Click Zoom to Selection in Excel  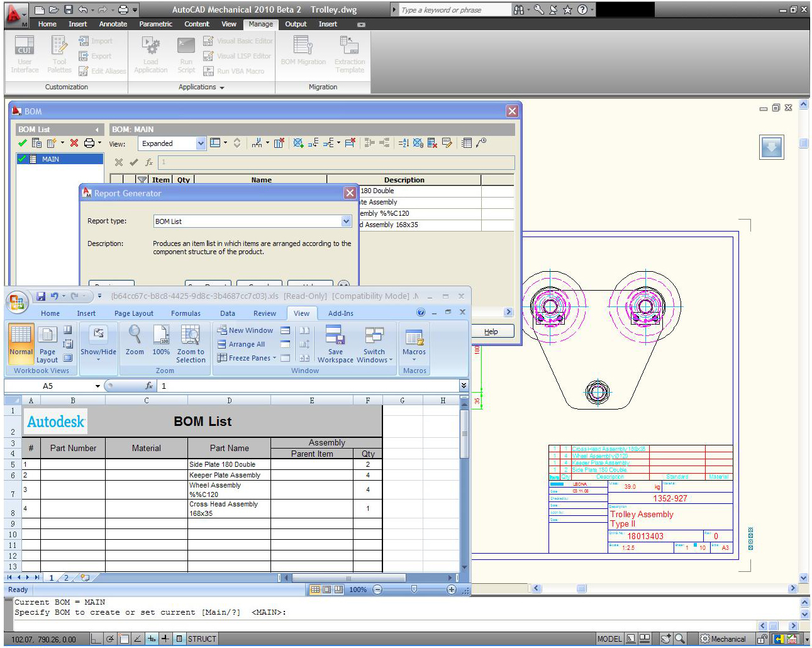(191, 344)
